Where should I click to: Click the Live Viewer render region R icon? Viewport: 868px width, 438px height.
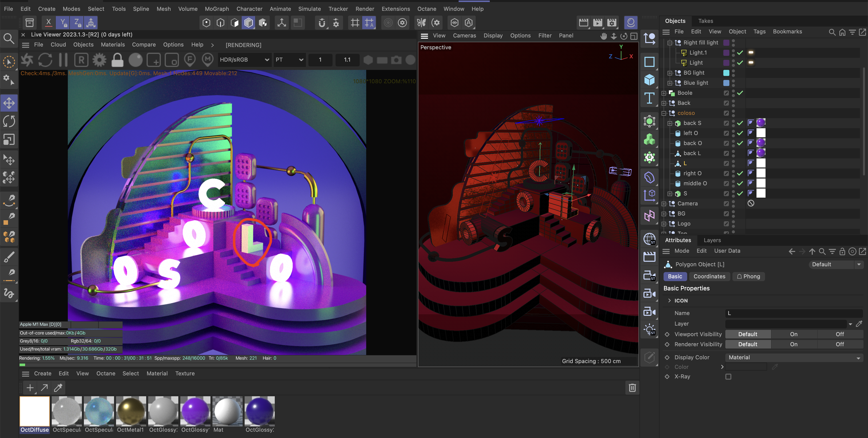(x=81, y=60)
